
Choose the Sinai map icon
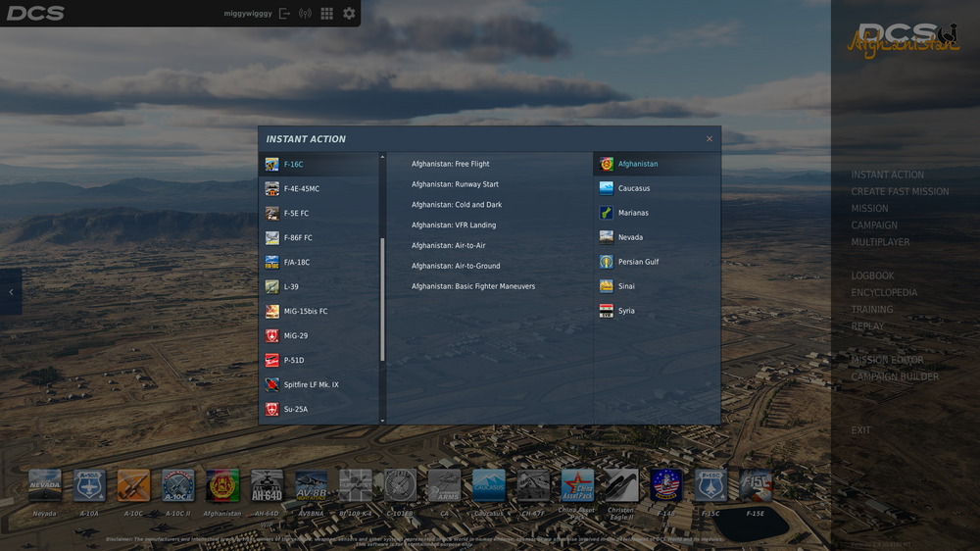tap(607, 286)
